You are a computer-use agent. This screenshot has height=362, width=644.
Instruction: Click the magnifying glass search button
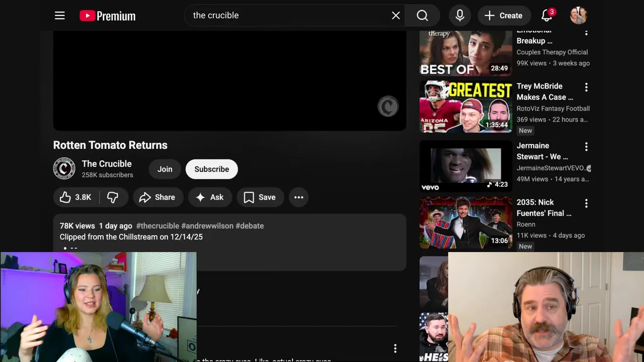point(423,16)
